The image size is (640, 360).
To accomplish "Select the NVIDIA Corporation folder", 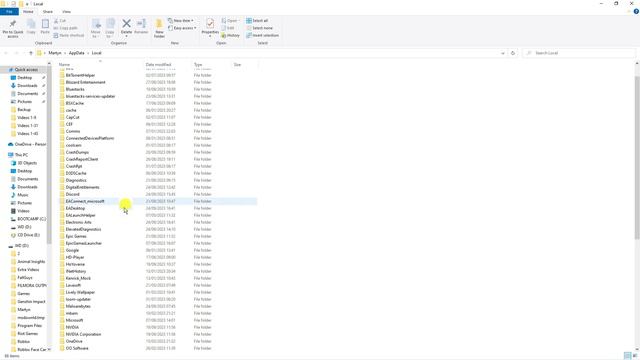I will click(83, 334).
